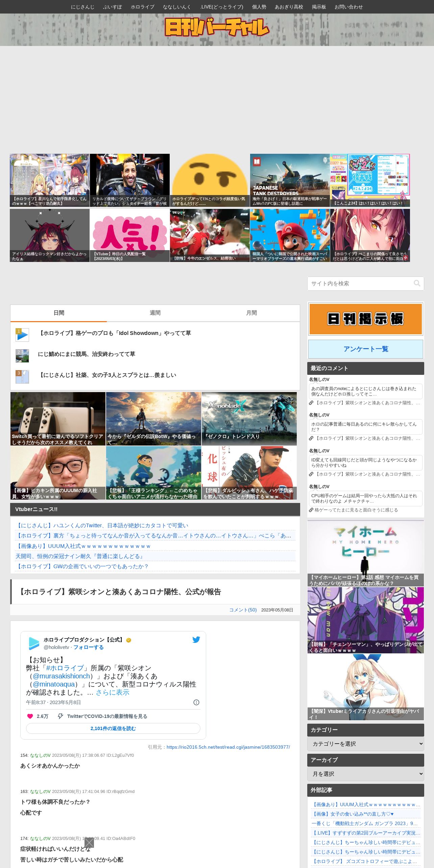The image size is (434, 868).
Task: Click 2,101件の返信を読む button
Action: [113, 728]
